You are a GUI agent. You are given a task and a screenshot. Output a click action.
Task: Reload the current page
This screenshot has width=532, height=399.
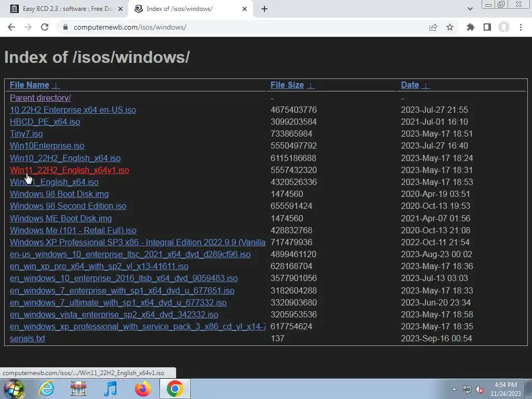45,27
